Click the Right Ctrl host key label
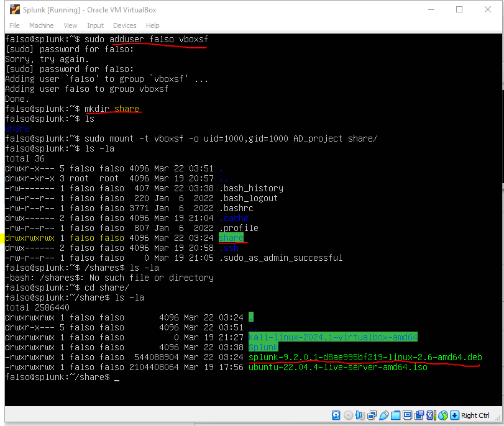Screen dimensions: 504x426 coord(475,415)
